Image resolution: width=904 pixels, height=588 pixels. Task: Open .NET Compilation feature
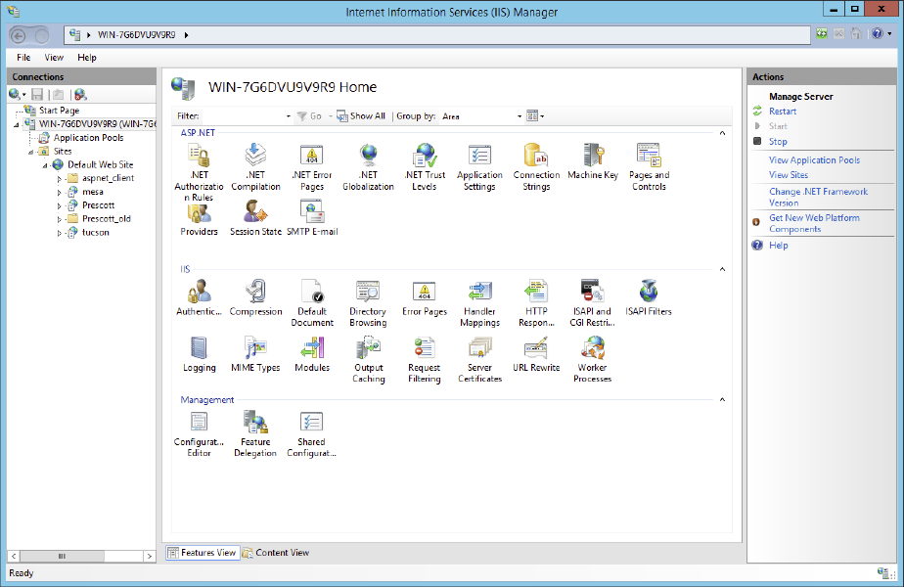[255, 167]
